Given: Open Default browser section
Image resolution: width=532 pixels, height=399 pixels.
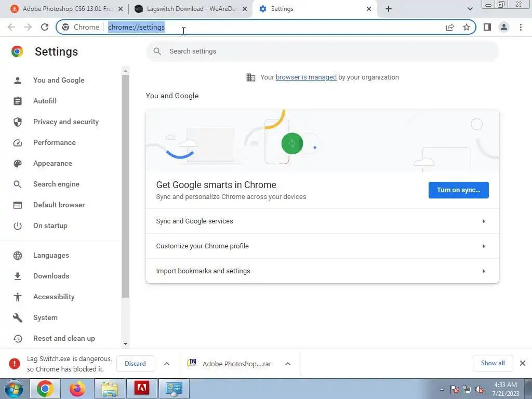Looking at the screenshot, I should pyautogui.click(x=59, y=205).
